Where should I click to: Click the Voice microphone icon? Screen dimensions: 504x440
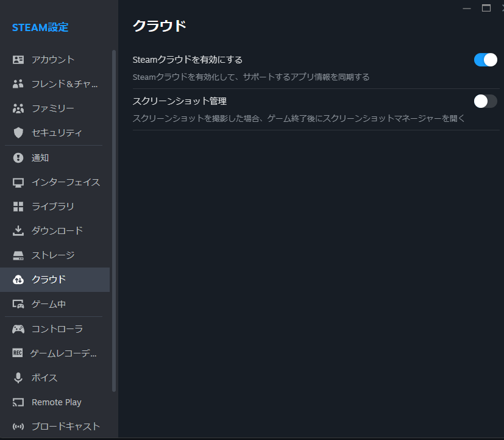(x=18, y=378)
